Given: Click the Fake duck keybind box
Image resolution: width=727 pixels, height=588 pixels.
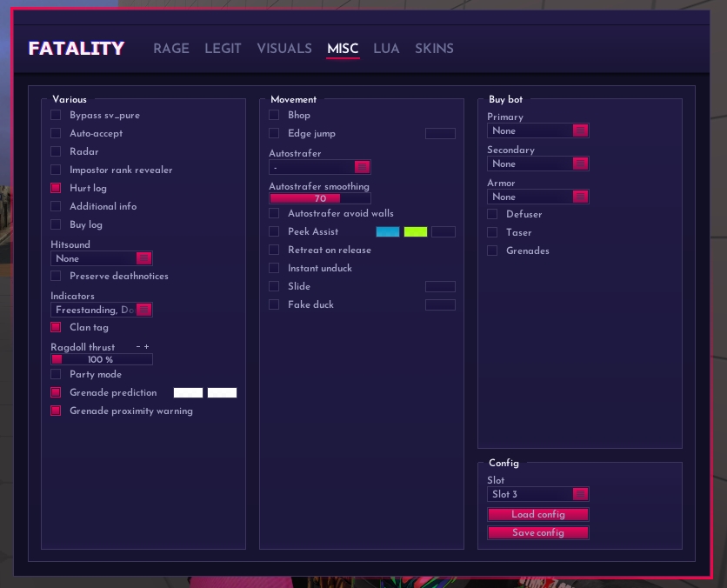Looking at the screenshot, I should tap(440, 304).
